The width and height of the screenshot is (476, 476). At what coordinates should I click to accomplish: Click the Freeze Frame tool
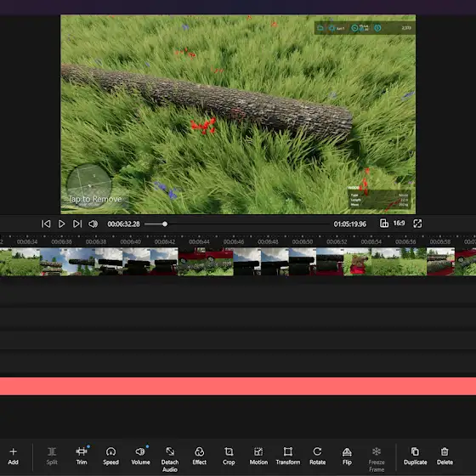[377, 459]
